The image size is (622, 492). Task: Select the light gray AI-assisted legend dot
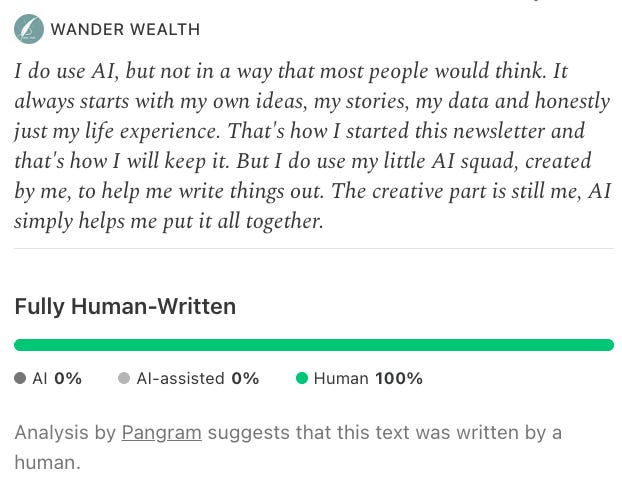click(x=124, y=378)
